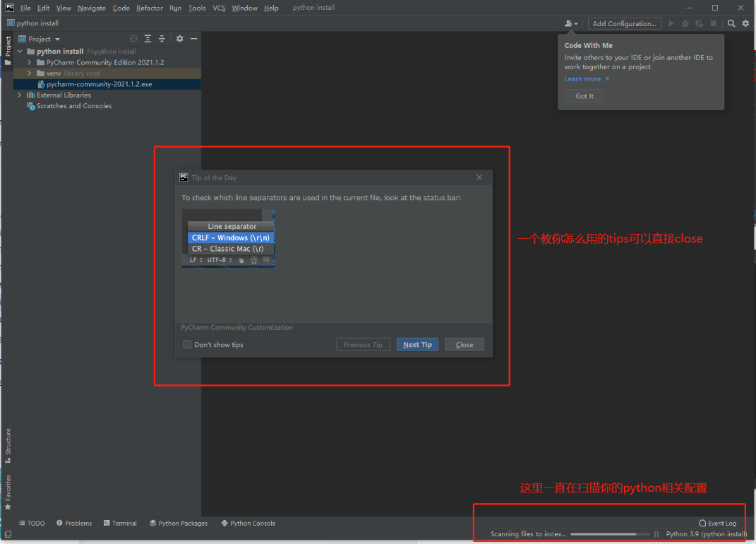
Task: Open the File menu
Action: pos(25,8)
